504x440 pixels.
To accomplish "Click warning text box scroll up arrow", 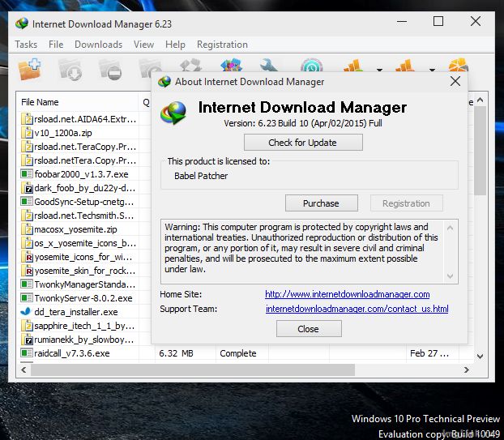I will 450,228.
